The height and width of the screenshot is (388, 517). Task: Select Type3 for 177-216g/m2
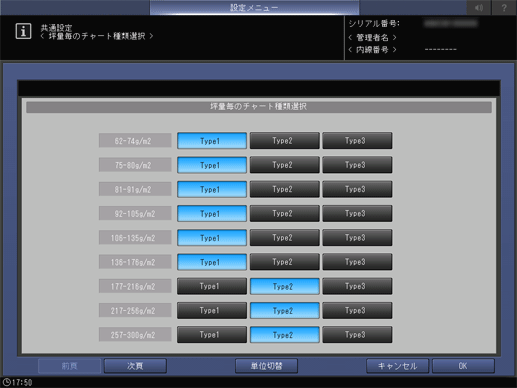pos(357,286)
